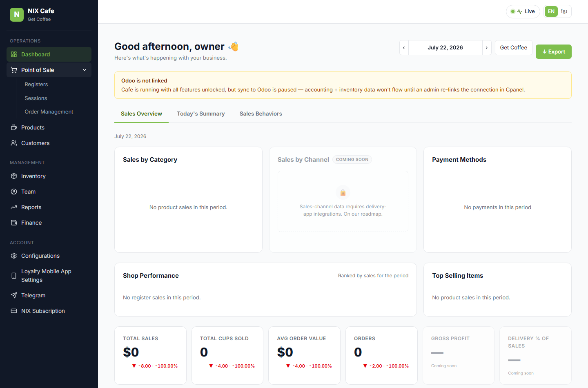This screenshot has width=588, height=388.
Task: Click the Finance wallet icon
Action: click(14, 223)
